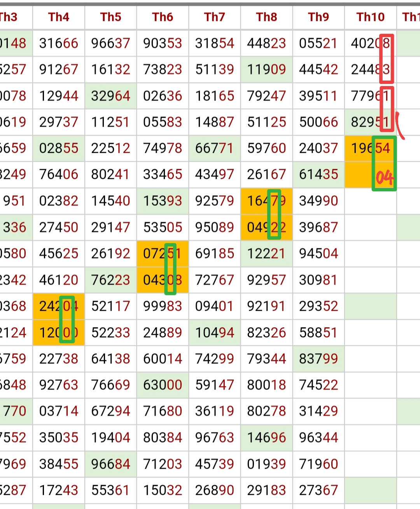This screenshot has height=509, width=420.
Task: Click the number 72767
Action: (x=215, y=280)
